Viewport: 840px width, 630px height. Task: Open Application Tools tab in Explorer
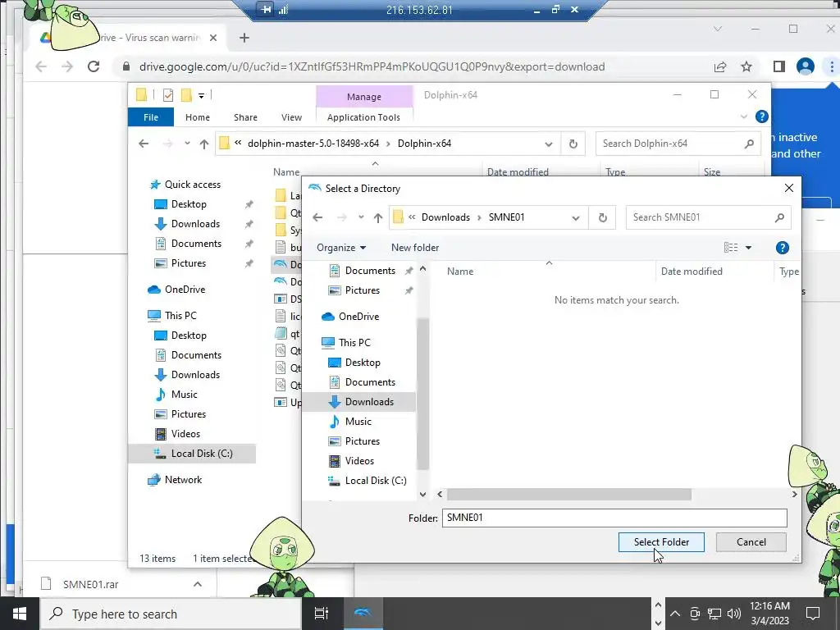[363, 117]
